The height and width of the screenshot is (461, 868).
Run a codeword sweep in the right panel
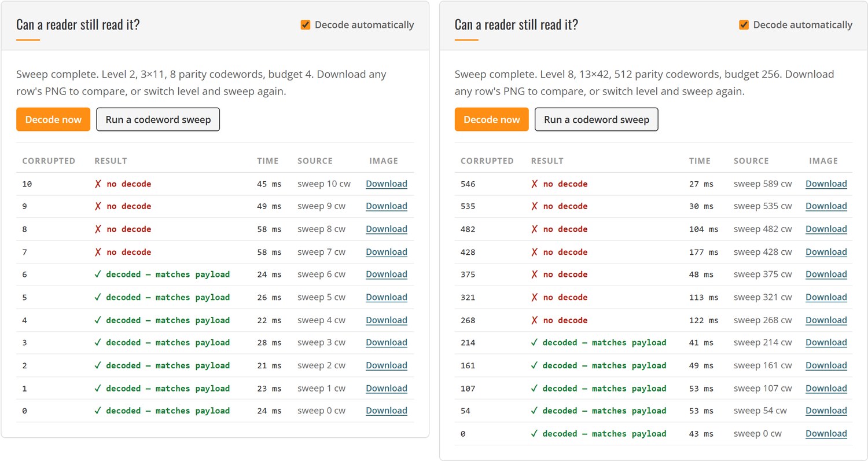pos(597,119)
